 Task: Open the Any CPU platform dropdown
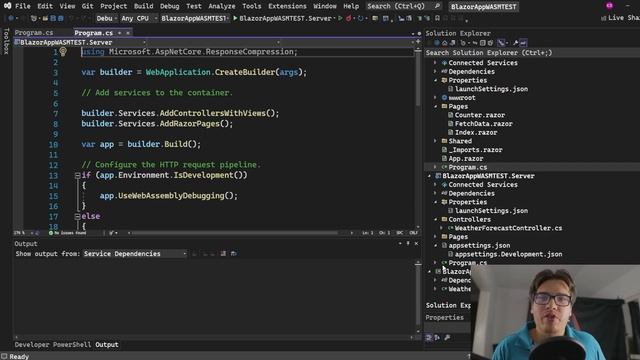pos(139,18)
